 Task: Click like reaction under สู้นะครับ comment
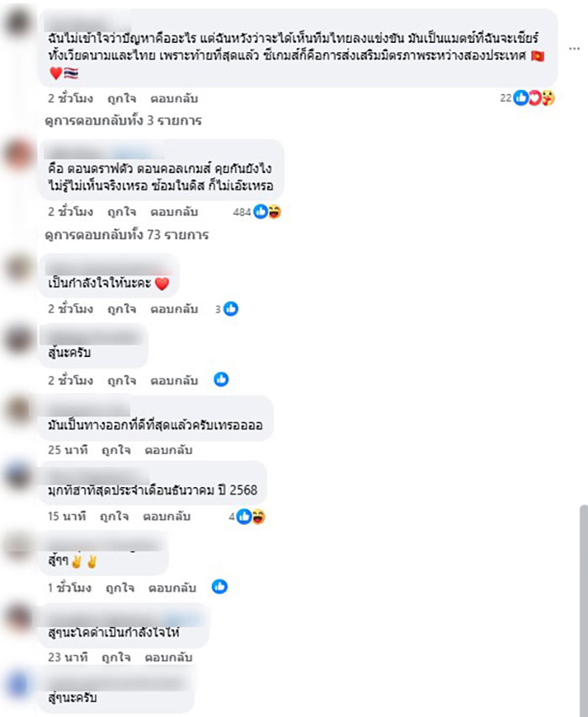pyautogui.click(x=222, y=379)
